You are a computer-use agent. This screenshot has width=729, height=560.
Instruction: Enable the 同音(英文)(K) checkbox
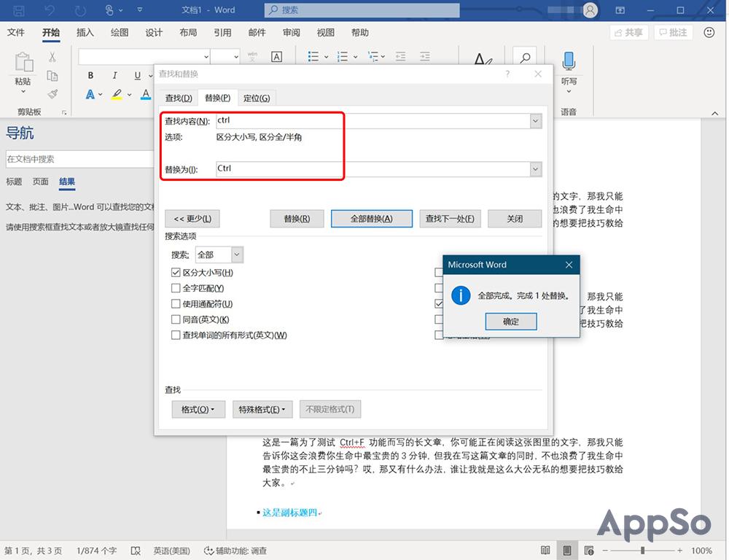tap(176, 319)
